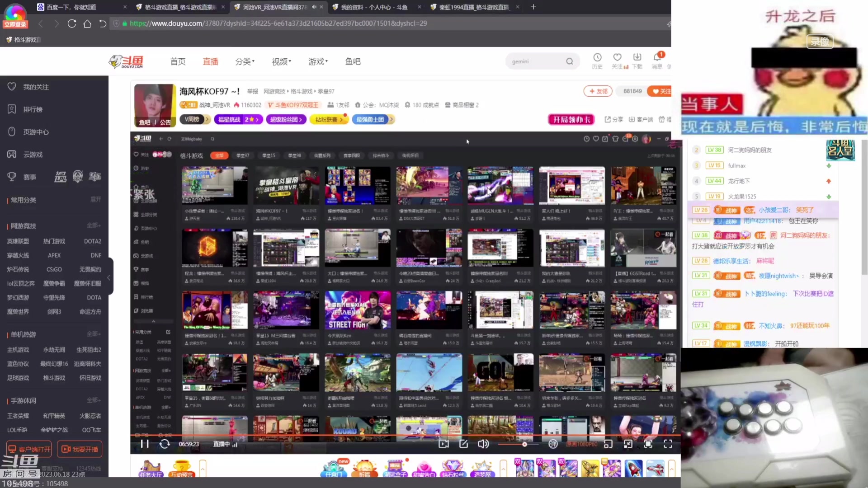This screenshot has height=488, width=868.
Task: Enter fullscreen with the corner-arrows icon
Action: point(668,444)
